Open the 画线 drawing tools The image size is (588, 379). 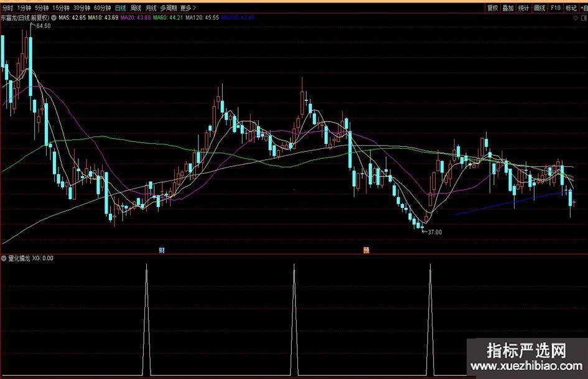click(x=539, y=8)
